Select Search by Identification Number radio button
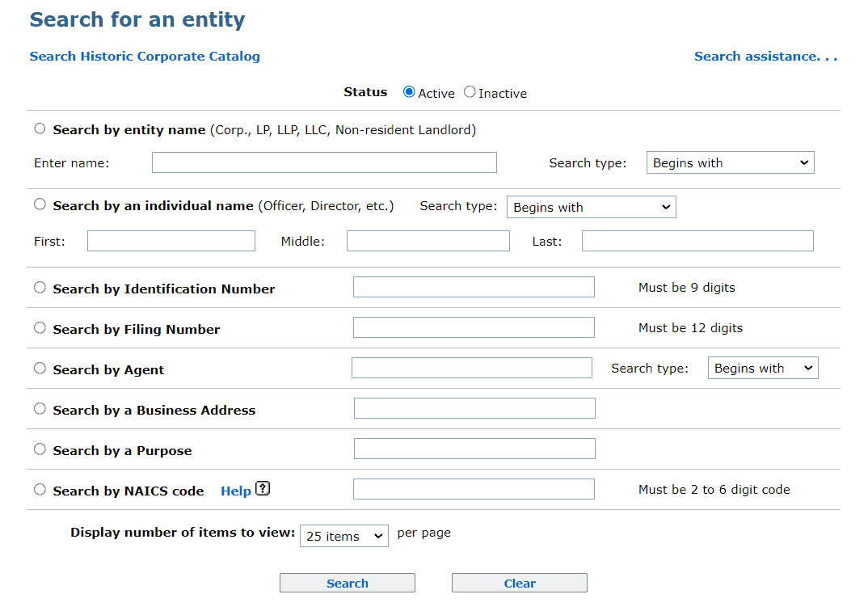Screen dimensions: 868x607 pos(40,287)
